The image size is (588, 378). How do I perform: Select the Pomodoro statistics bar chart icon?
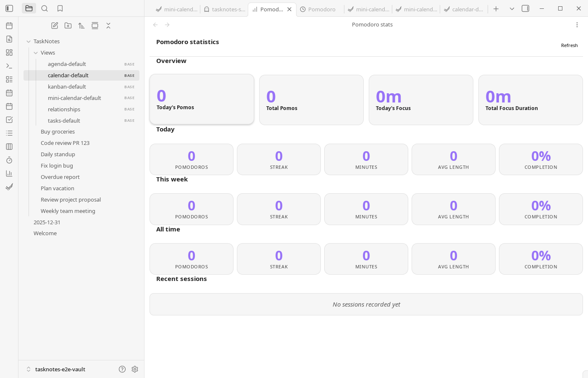click(9, 173)
